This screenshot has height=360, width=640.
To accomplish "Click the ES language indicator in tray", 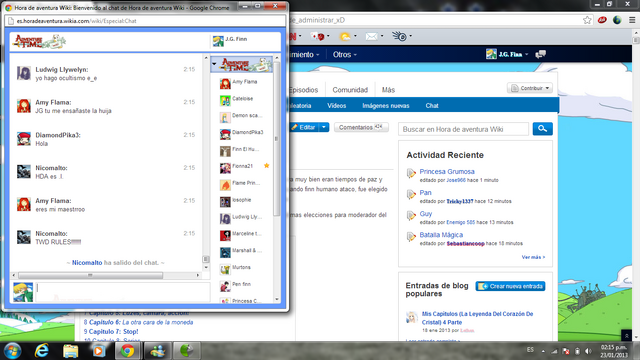I will coord(530,350).
